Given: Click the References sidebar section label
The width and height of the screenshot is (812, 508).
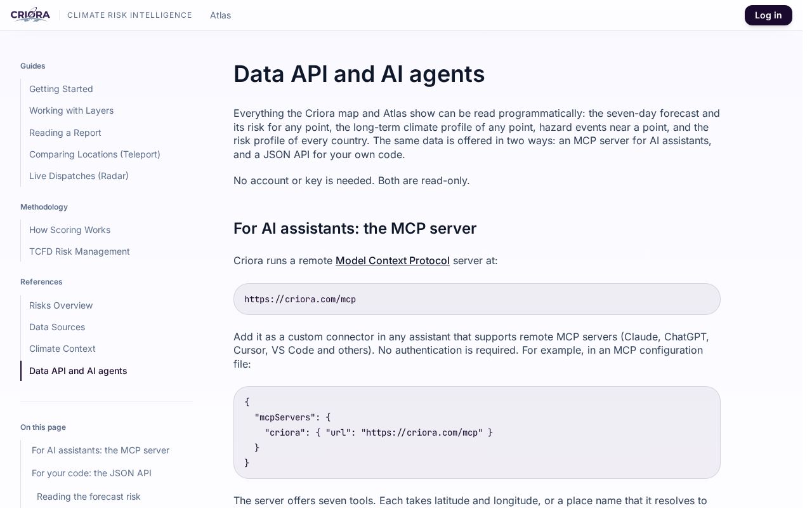Looking at the screenshot, I should [41, 282].
